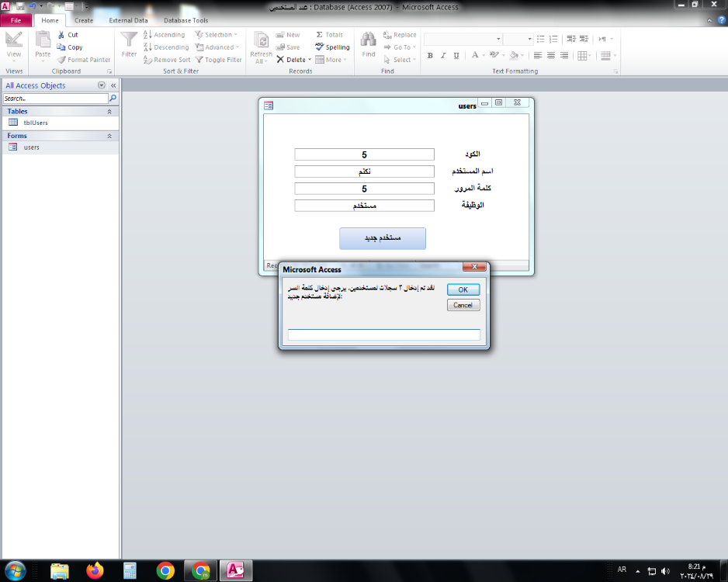728x582 pixels.
Task: Align text left
Action: point(538,56)
